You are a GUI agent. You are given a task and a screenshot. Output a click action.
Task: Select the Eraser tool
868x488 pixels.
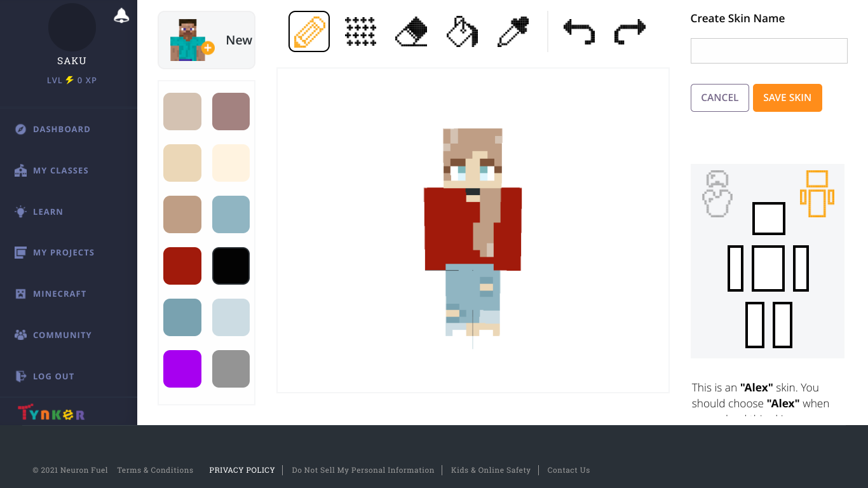[410, 31]
